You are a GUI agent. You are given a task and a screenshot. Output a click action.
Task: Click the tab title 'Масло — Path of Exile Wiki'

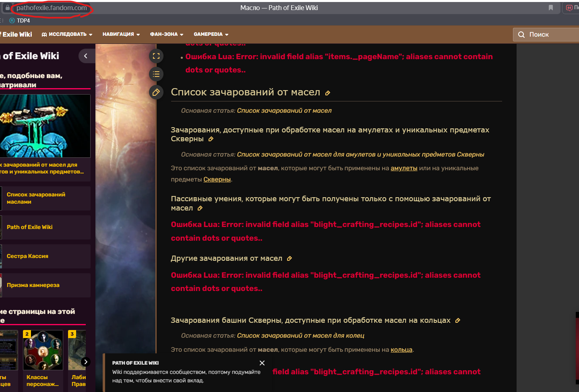(x=279, y=8)
